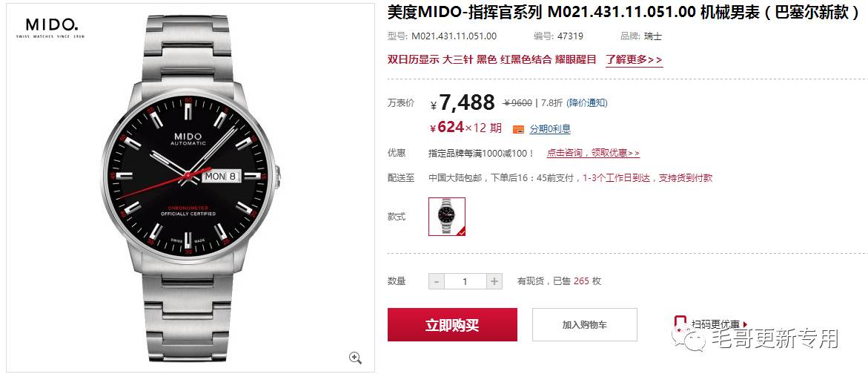Viewport: 868px width, 377px height.
Task: Click the orange installment card icon
Action: coord(518,129)
